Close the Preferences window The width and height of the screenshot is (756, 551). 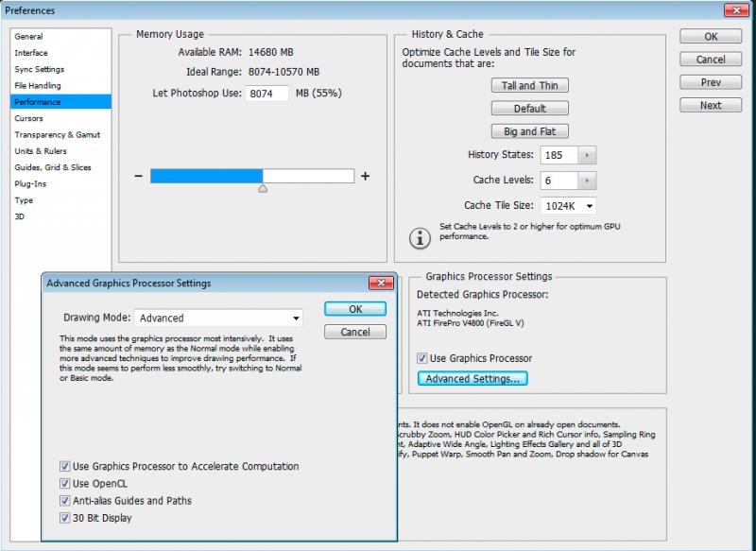click(736, 10)
